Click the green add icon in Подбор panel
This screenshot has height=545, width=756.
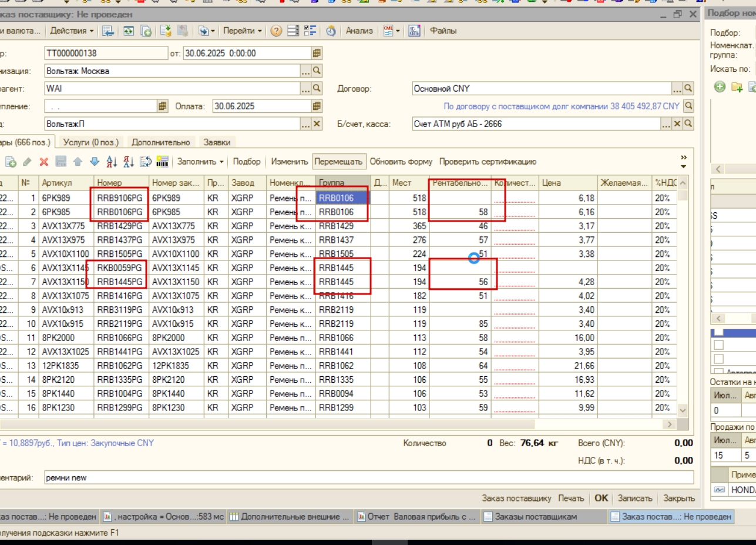pos(720,87)
